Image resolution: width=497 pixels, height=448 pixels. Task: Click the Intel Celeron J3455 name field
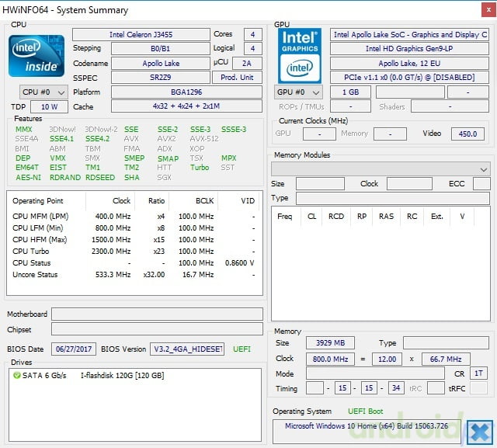pyautogui.click(x=141, y=35)
